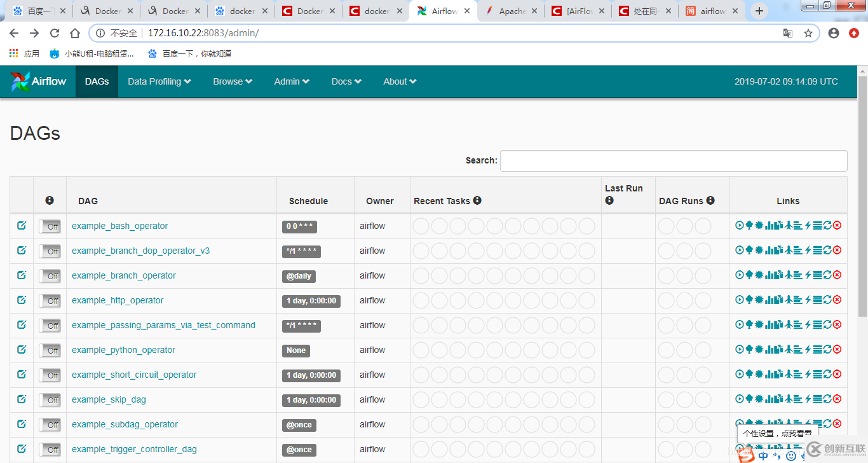Open example_branch_dop_operator_v3 DAG link
Screen dimensions: 868x463
(140, 251)
